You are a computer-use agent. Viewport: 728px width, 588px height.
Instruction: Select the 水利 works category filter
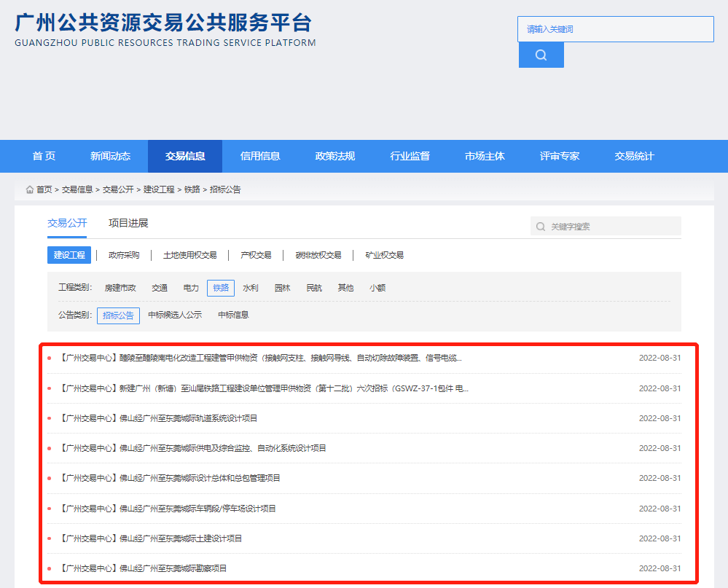tap(250, 287)
